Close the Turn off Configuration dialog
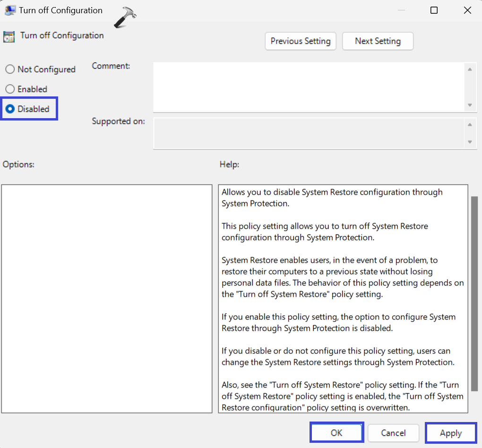This screenshot has width=482, height=448. click(467, 10)
